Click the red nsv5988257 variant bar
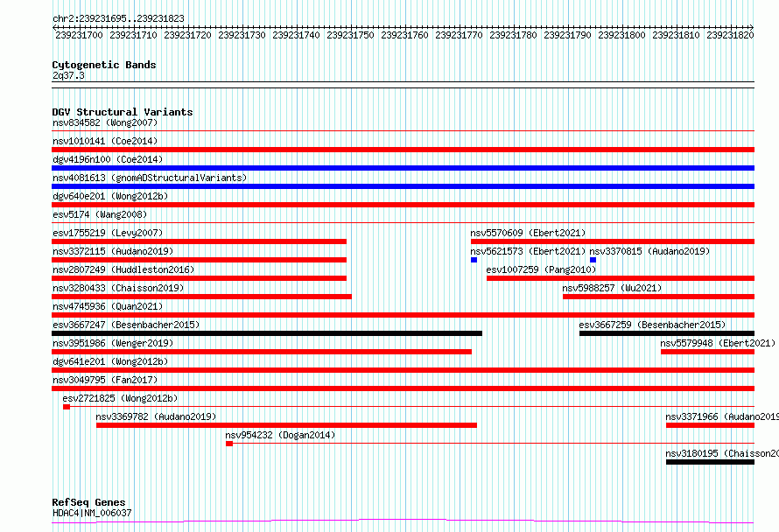 (x=658, y=297)
